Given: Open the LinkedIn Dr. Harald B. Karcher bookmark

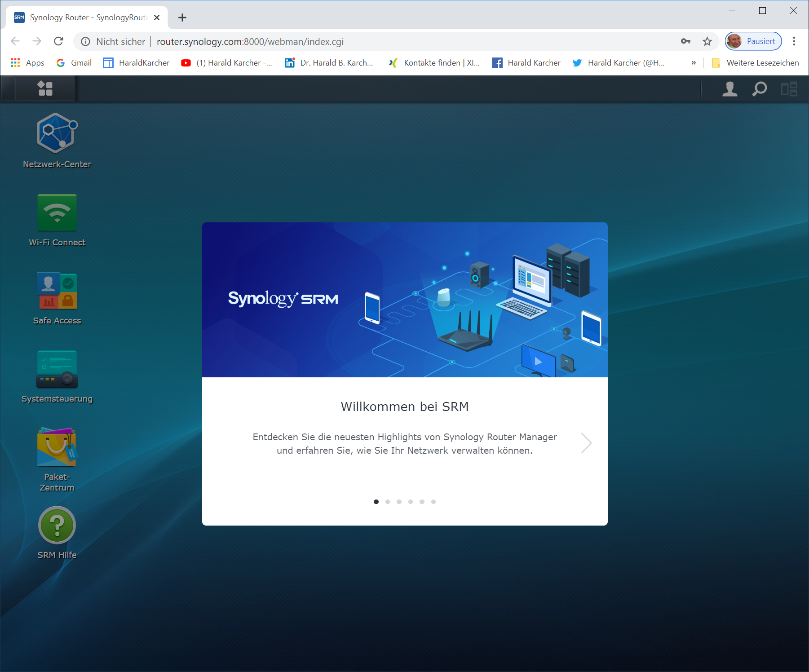Looking at the screenshot, I should (x=329, y=63).
